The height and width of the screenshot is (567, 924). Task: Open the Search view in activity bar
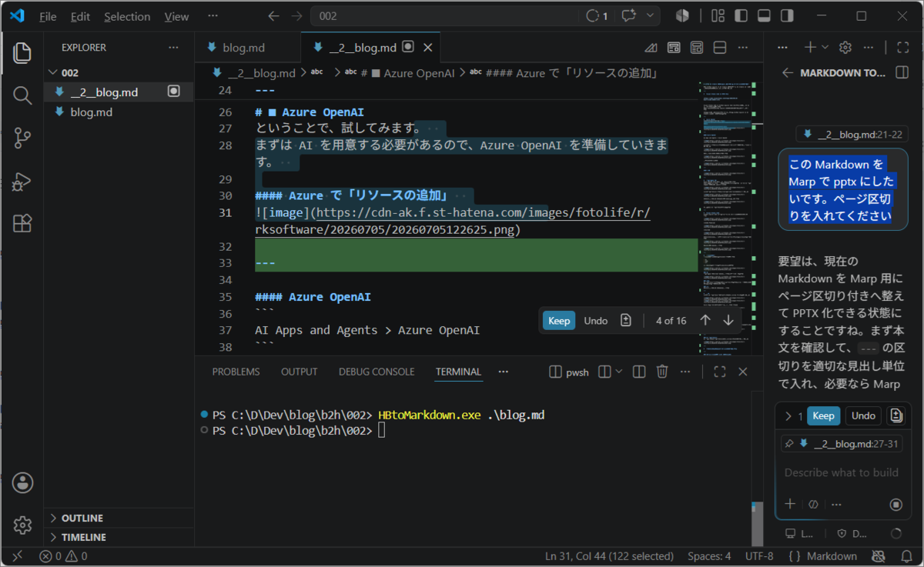[22, 95]
